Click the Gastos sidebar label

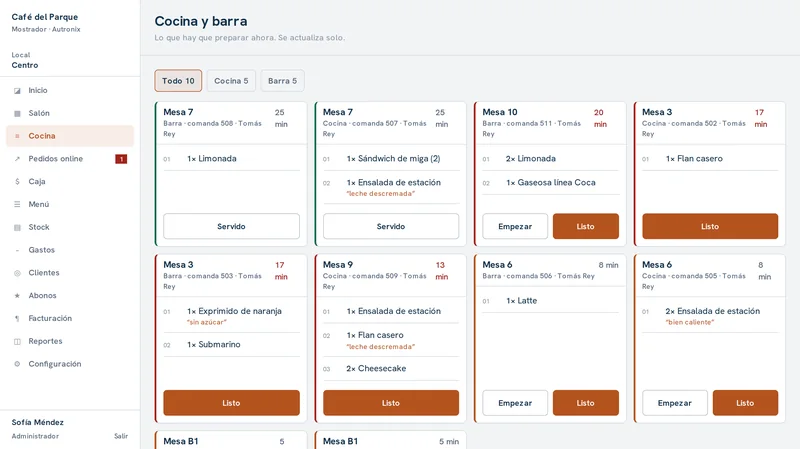point(41,250)
